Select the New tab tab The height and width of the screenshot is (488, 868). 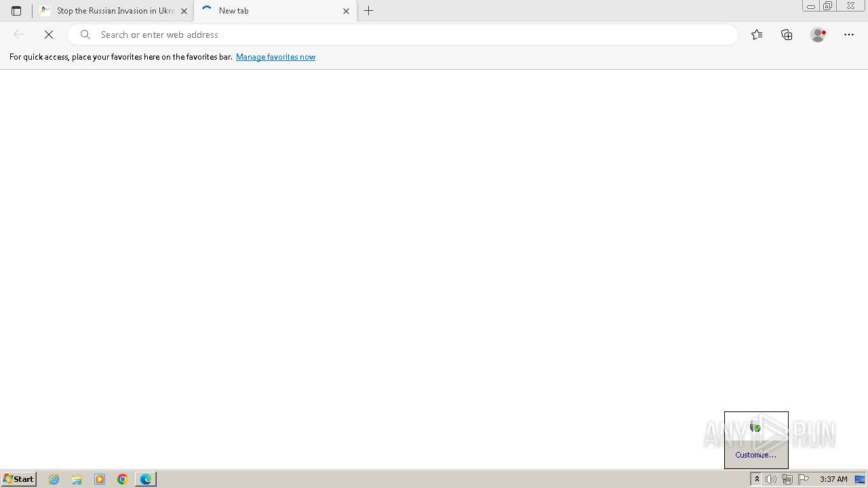(x=275, y=11)
